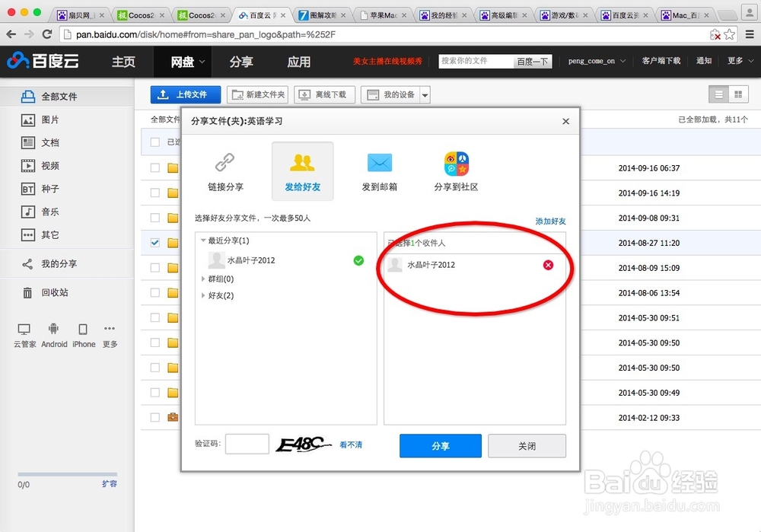Viewport: 761px width, 532px height.
Task: Click the 新建文件夹 button
Action: (257, 94)
